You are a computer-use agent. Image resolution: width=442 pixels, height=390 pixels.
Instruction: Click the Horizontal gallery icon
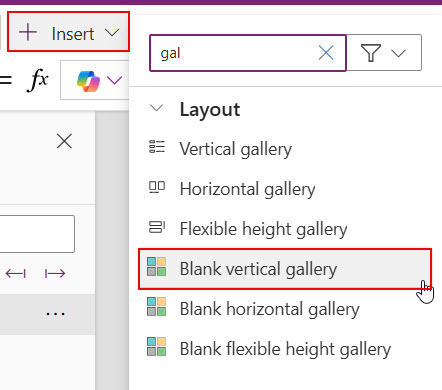tap(157, 187)
